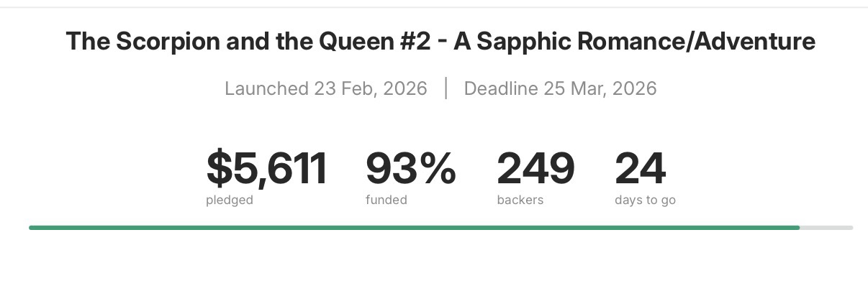Viewport: 868px width, 304px height.
Task: Click the "backers" label
Action: tap(520, 200)
